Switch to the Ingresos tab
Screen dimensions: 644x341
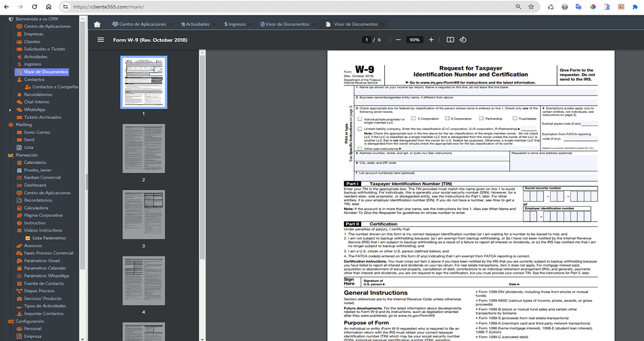(x=235, y=24)
